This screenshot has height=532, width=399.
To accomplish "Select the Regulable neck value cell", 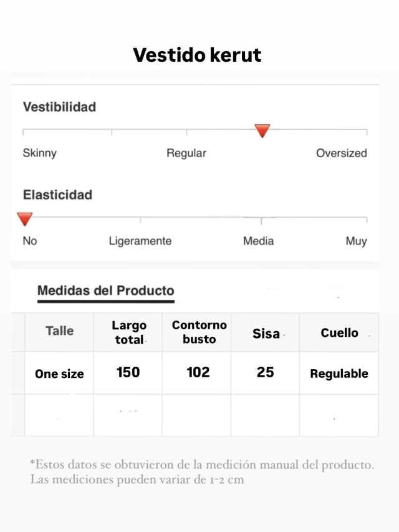I will 339,373.
